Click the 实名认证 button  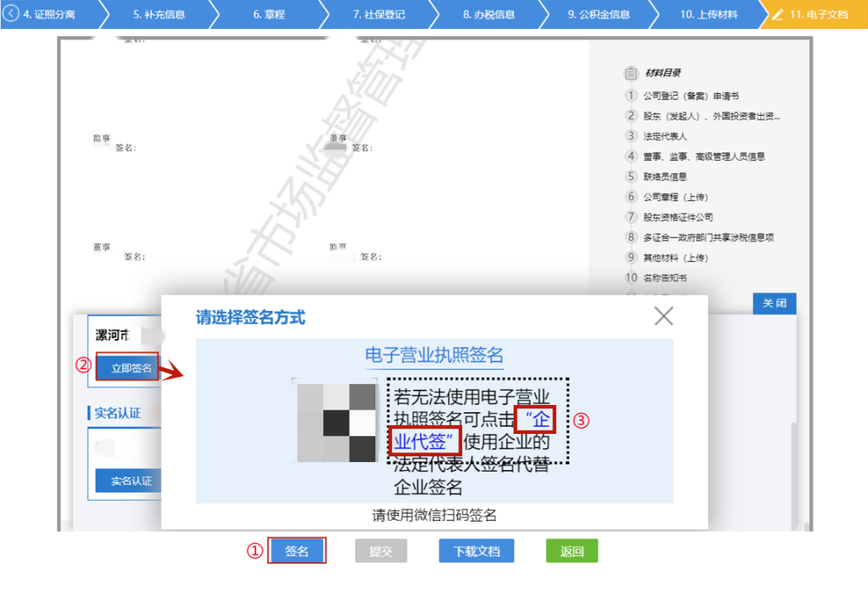click(129, 481)
